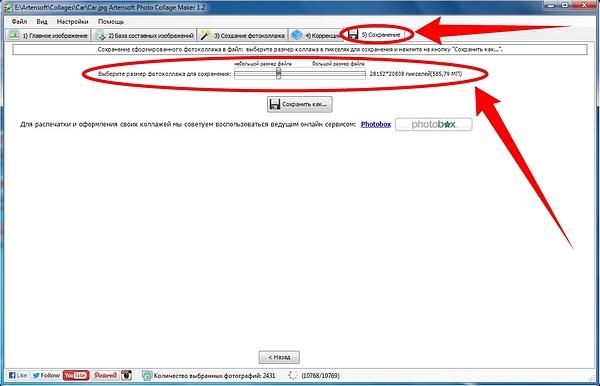The height and width of the screenshot is (386, 600).
Task: Open the YouTube icon in status bar
Action: pos(76,375)
